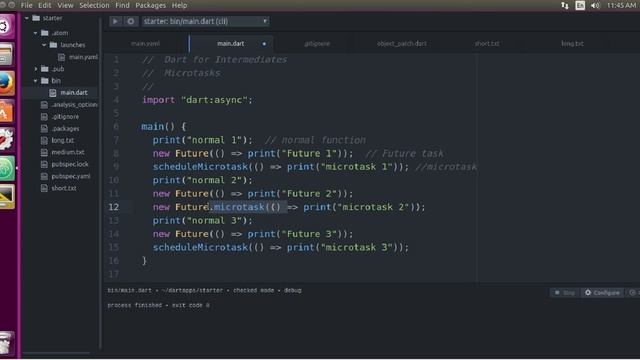Expand the .pub folder

pos(36,69)
